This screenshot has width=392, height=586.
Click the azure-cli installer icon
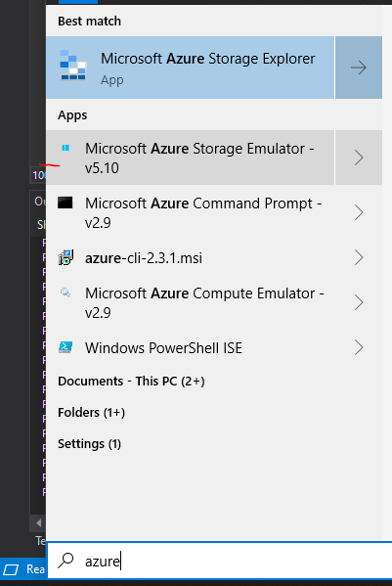pos(65,257)
